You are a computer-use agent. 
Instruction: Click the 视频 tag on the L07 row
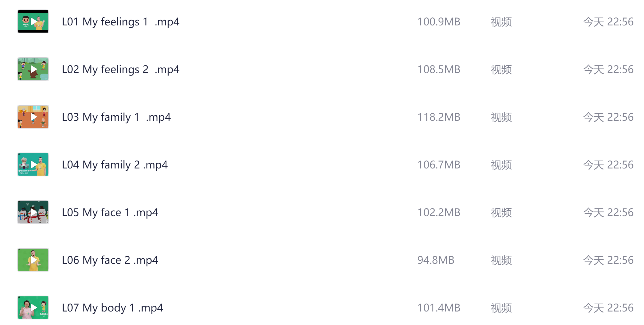pos(501,308)
